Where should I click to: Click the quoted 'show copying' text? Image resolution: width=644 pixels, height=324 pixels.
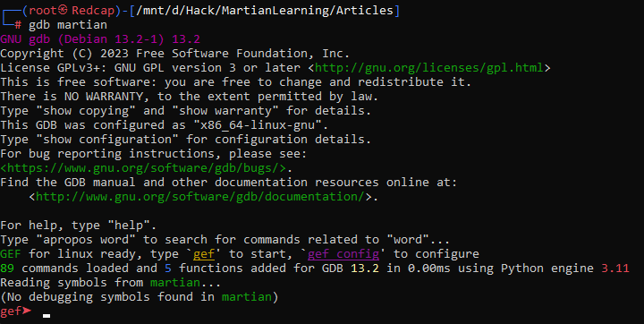coord(86,111)
